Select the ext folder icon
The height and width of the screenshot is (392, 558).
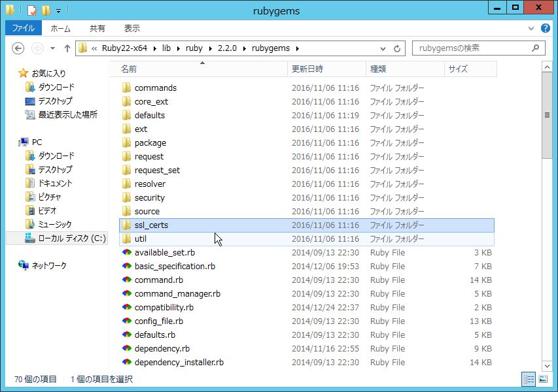click(x=126, y=129)
